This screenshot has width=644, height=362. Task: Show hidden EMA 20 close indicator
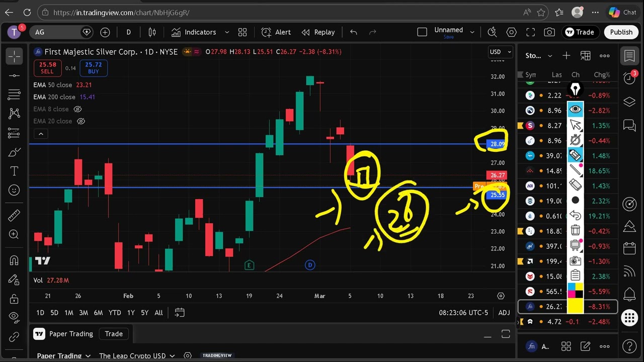[80, 121]
